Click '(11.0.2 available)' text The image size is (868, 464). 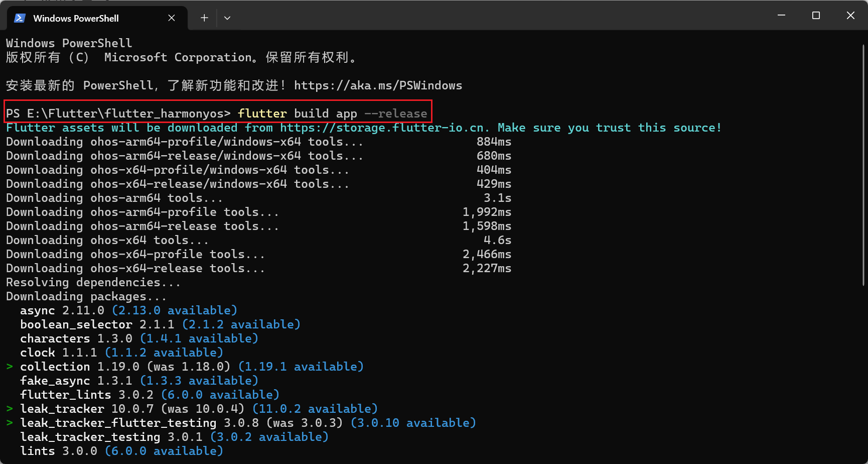[x=315, y=409]
